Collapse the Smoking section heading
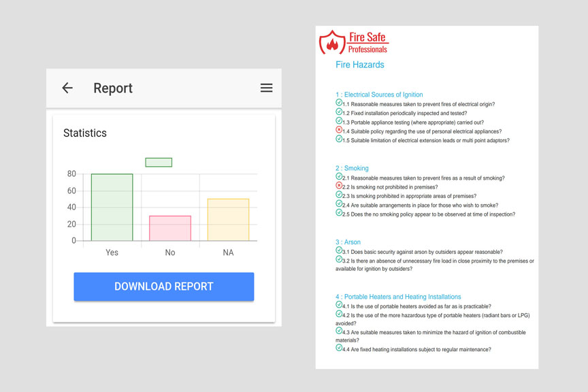The width and height of the screenshot is (588, 392). coord(354,168)
